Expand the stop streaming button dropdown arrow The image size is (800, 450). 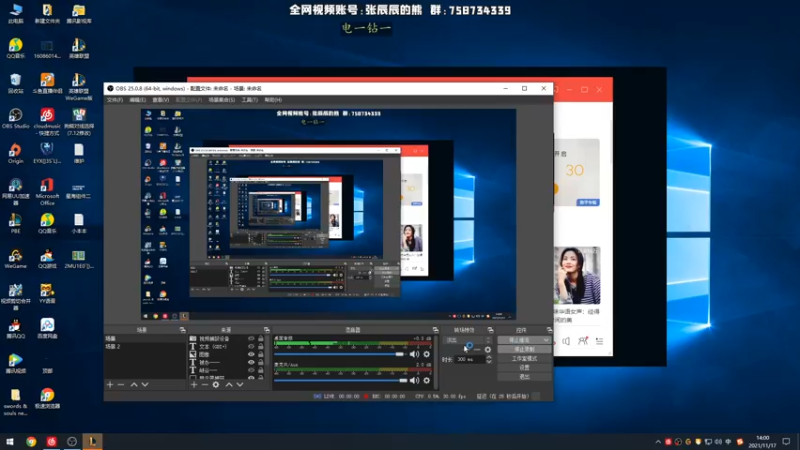point(546,340)
